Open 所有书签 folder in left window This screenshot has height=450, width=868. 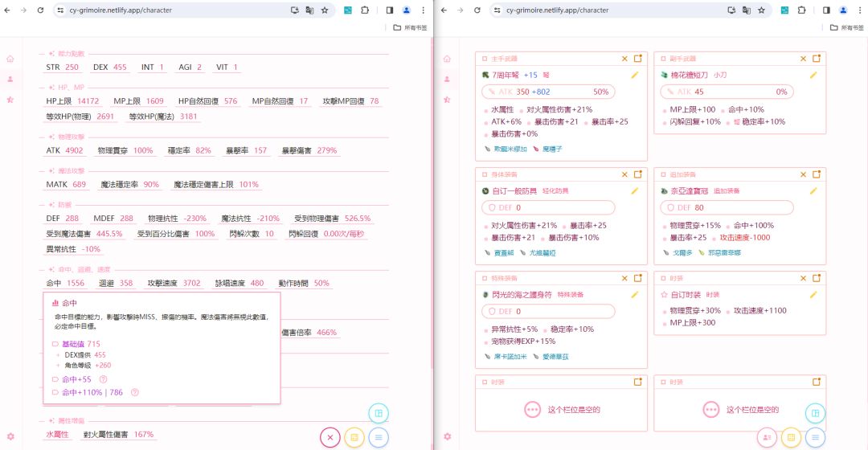click(x=410, y=27)
